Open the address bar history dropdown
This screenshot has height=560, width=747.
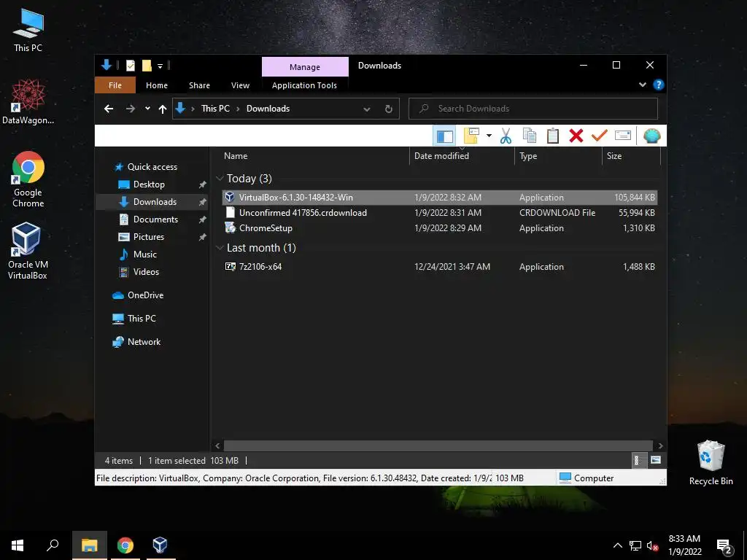click(367, 109)
